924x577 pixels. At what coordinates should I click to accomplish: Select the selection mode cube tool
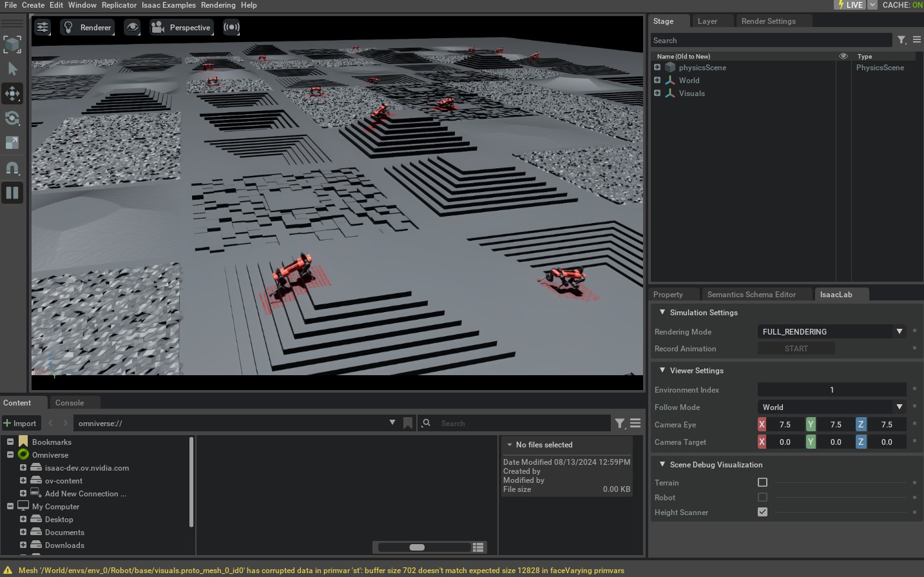[x=12, y=44]
